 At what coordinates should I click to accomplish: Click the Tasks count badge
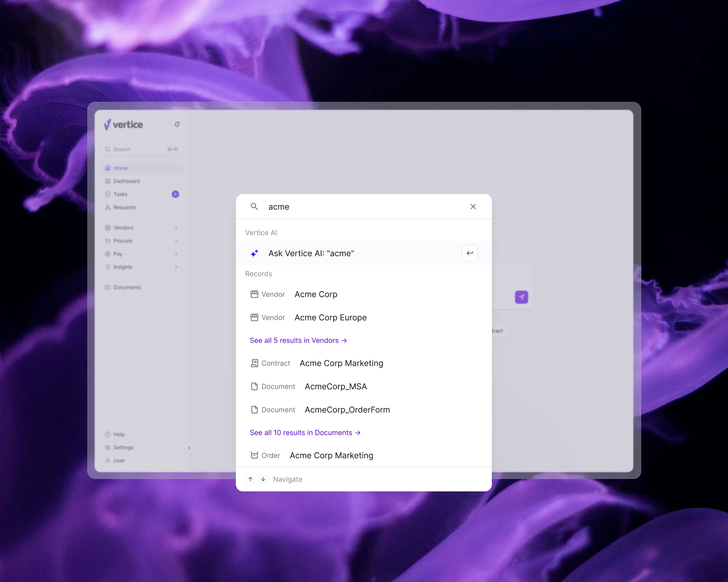175,194
